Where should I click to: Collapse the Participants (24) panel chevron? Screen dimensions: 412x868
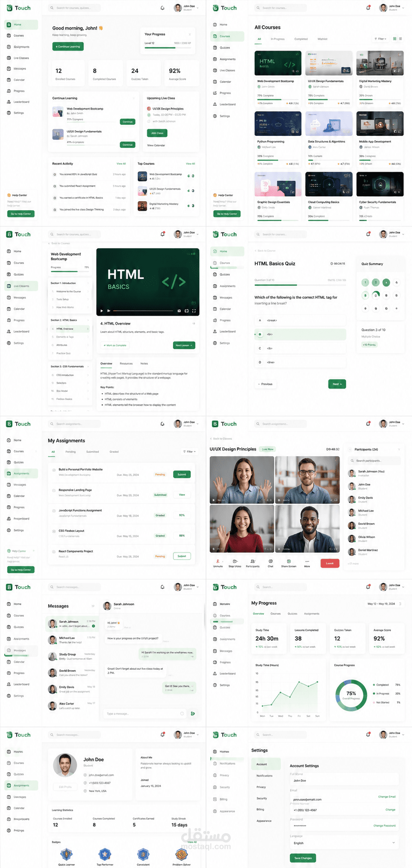pyautogui.click(x=399, y=449)
